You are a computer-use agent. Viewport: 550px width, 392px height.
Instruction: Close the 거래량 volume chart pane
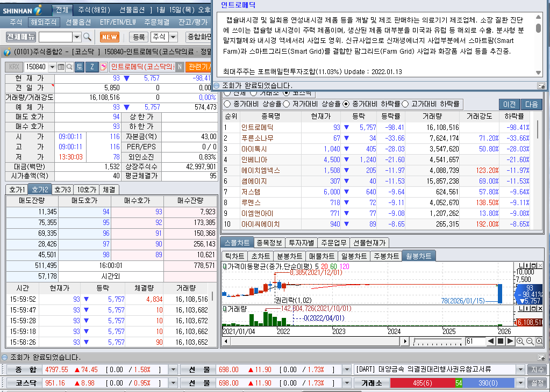click(540, 309)
